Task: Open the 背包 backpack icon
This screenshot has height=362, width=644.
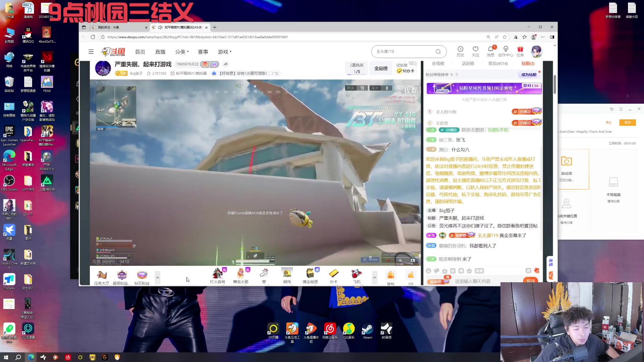Action: (391, 277)
